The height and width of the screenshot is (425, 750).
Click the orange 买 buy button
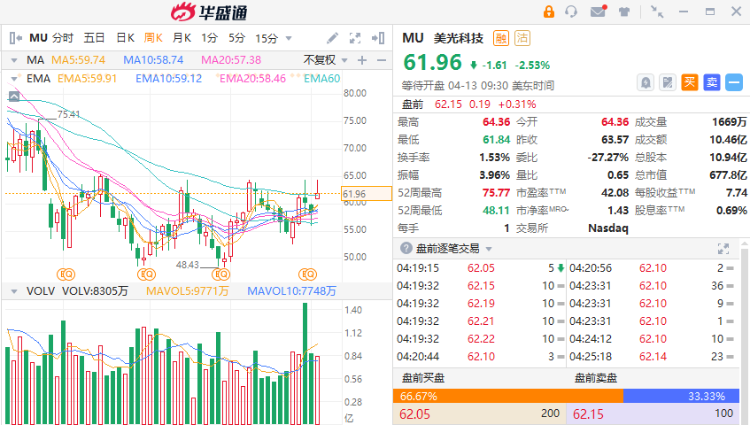(689, 82)
